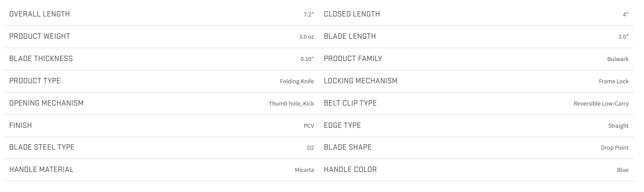Click the Drop Point blade shape value
The width and height of the screenshot is (644, 192).
(615, 148)
